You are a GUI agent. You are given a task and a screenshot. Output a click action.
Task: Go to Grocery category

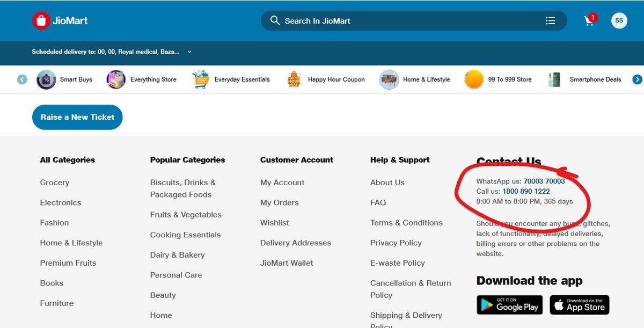tap(55, 183)
